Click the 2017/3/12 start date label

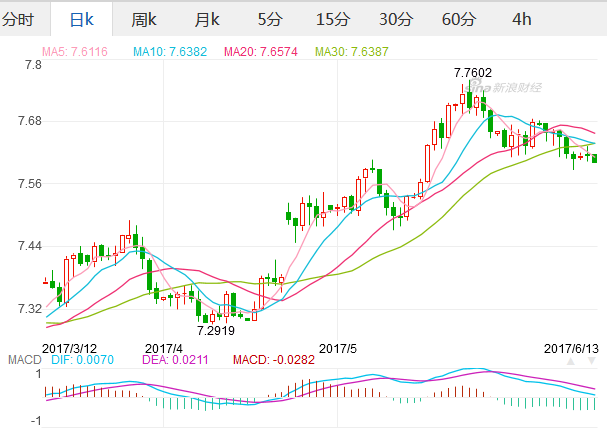pyautogui.click(x=69, y=349)
